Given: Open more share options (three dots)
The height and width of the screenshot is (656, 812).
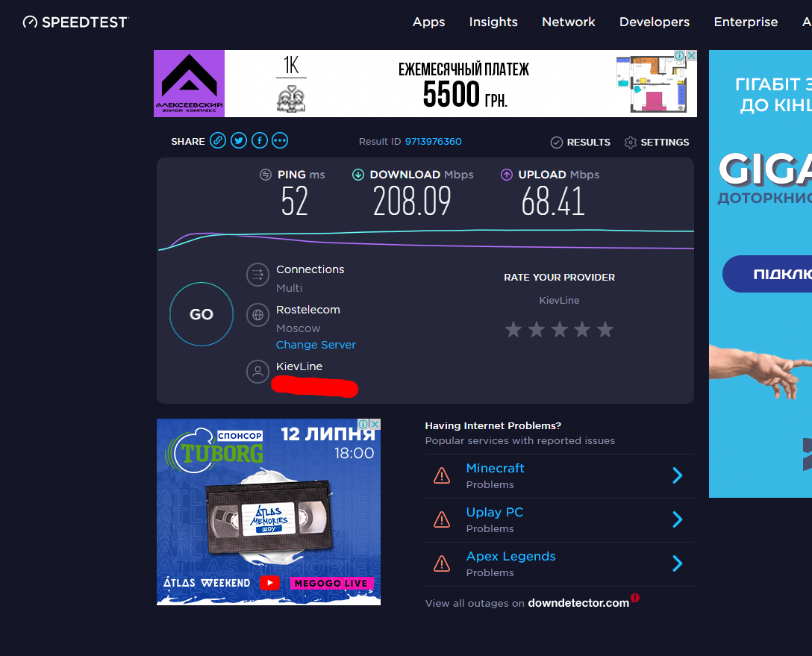Looking at the screenshot, I should click(280, 140).
